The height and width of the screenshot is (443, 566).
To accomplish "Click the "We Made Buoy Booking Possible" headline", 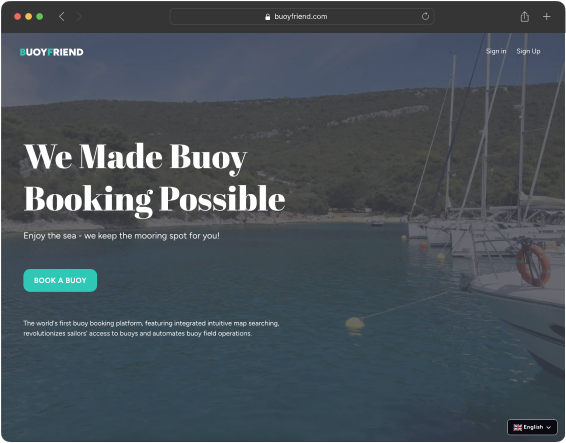I will coord(154,178).
